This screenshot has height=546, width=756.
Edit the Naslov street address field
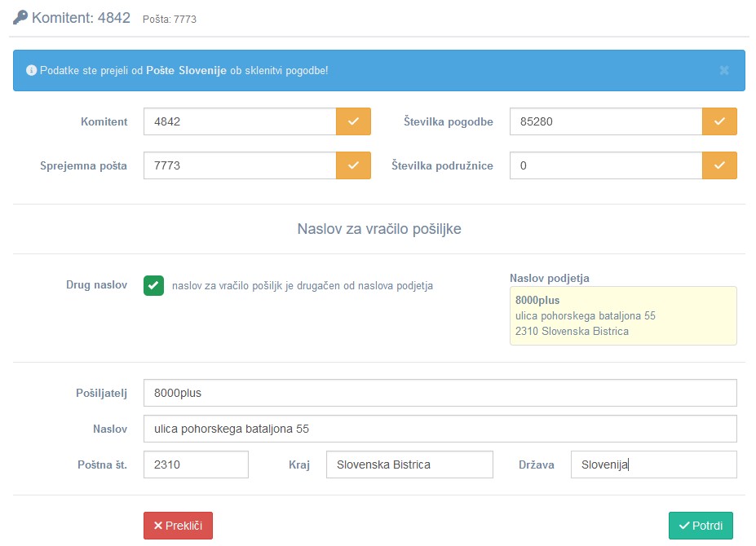(x=440, y=429)
